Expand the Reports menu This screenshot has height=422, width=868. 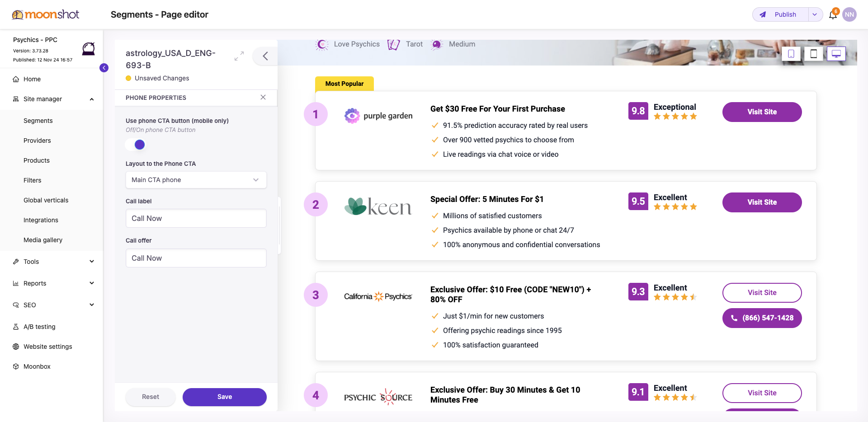click(x=92, y=283)
